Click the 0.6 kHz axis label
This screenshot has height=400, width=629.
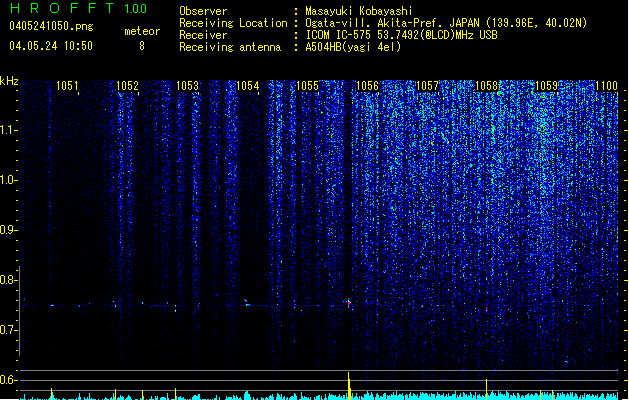click(x=8, y=380)
